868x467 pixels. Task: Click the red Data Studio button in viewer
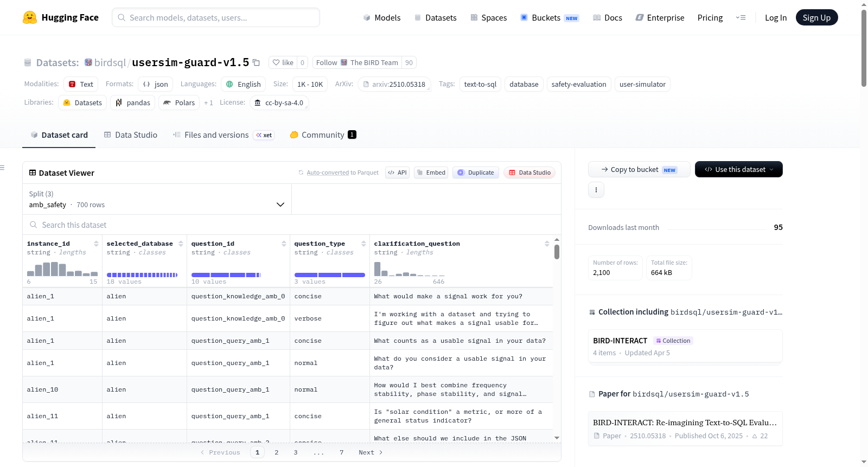click(x=529, y=172)
